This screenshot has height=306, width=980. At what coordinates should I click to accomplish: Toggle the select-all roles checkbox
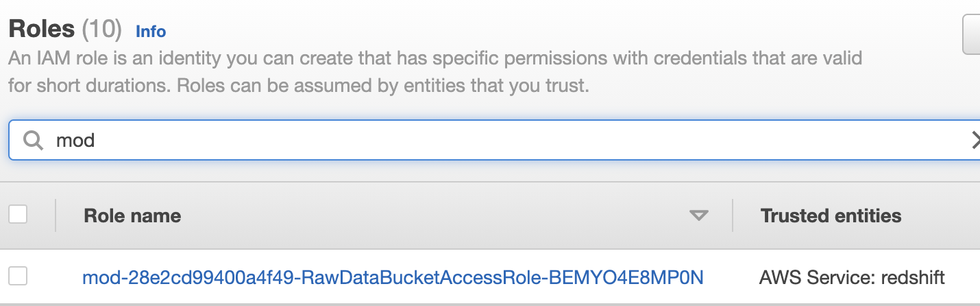pos(18,214)
